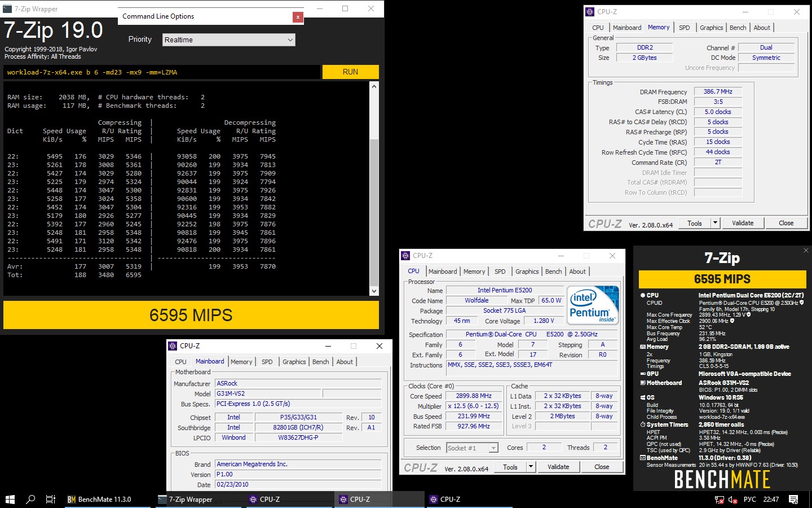Click the BIOS Date value 02/23/2010
The image size is (812, 508).
coord(298,484)
